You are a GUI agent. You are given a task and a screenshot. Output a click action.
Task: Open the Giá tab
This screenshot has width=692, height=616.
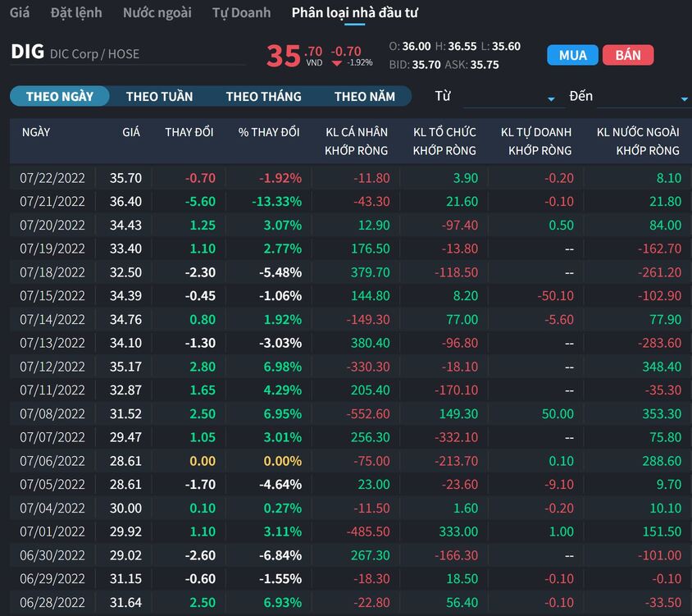click(x=20, y=12)
